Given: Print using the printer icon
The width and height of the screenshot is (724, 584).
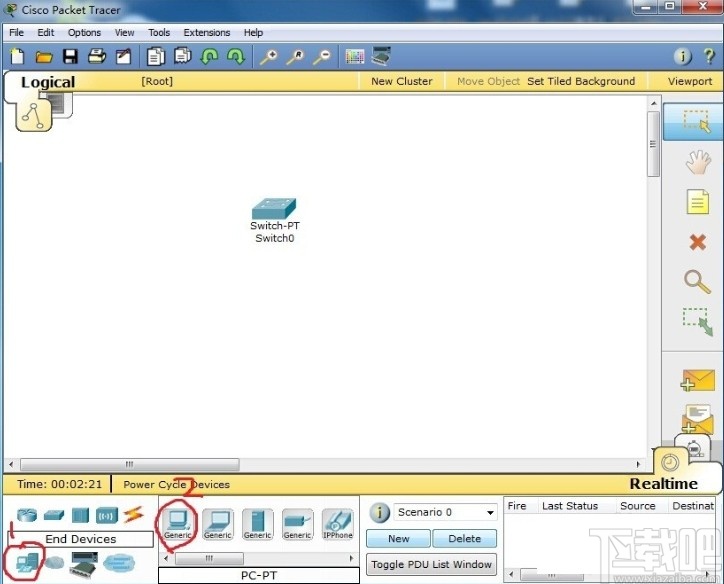Looking at the screenshot, I should pyautogui.click(x=97, y=56).
